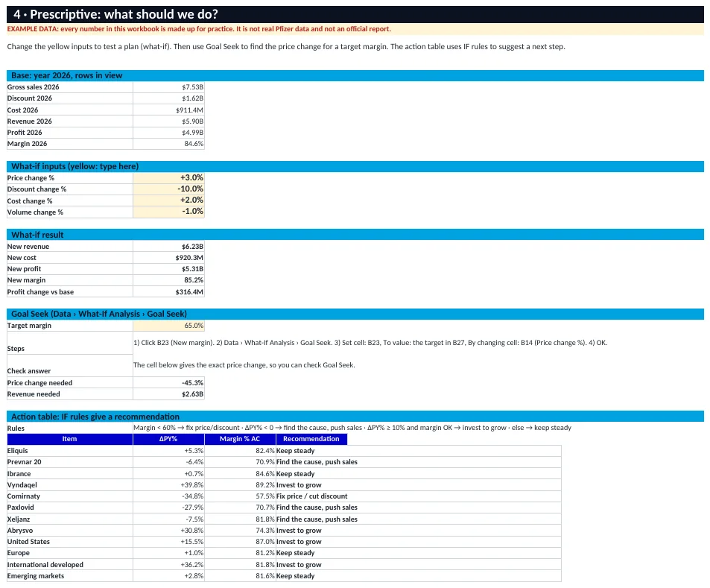
Task: Select the Eliquis item cell
Action: [70, 451]
